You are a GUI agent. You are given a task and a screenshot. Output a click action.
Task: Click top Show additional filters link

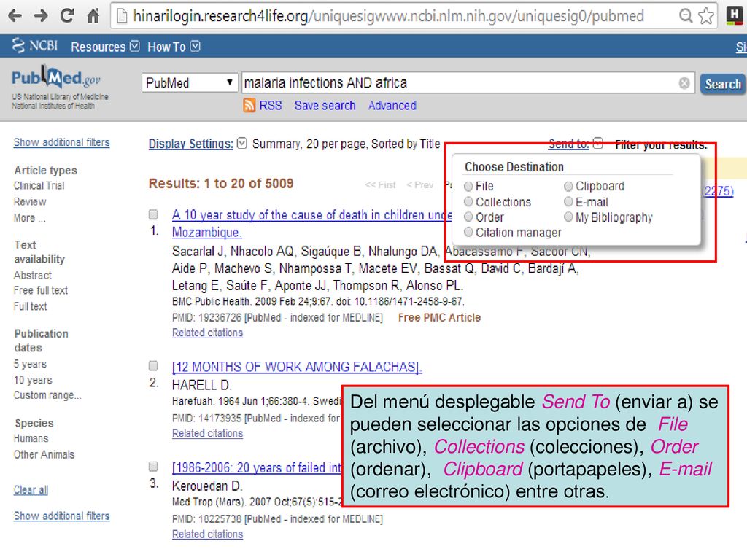(x=61, y=142)
